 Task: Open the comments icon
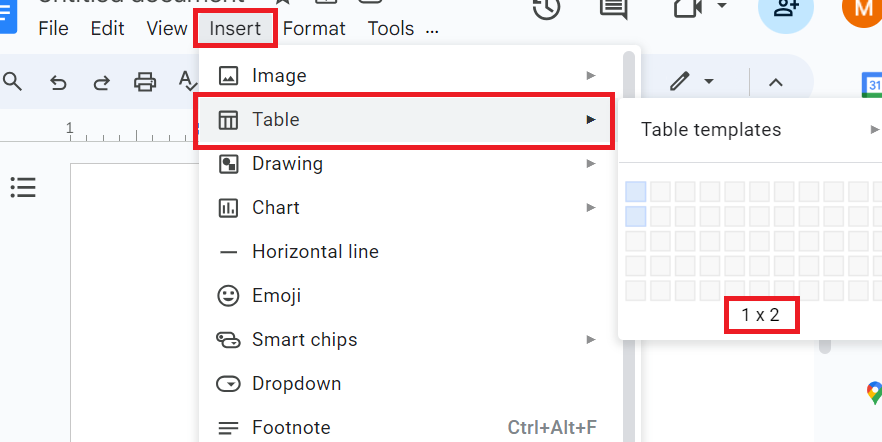[x=613, y=8]
